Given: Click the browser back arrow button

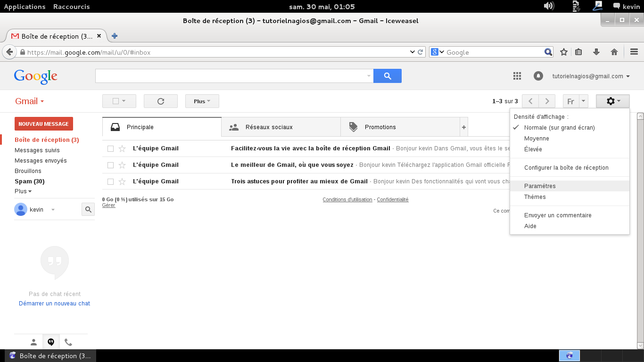Looking at the screenshot, I should click(x=8, y=52).
